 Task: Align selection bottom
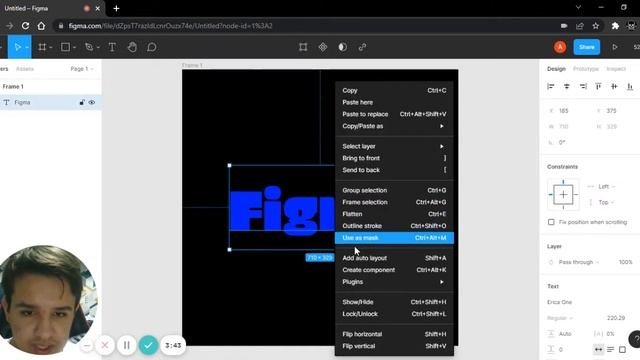[x=630, y=86]
